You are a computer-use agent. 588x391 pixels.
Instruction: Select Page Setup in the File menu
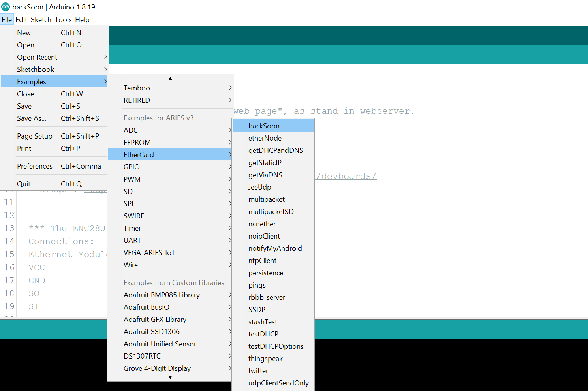click(35, 136)
